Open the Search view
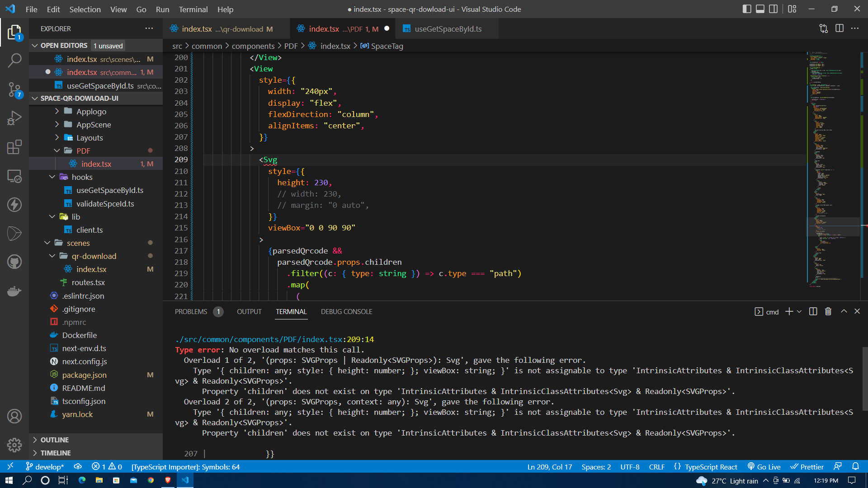 point(15,59)
